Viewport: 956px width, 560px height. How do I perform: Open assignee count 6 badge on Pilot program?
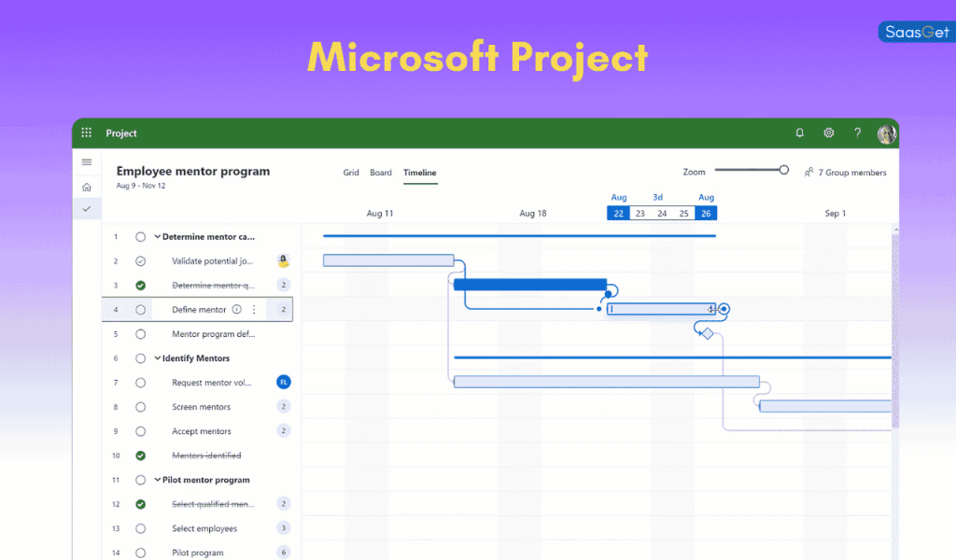[284, 553]
